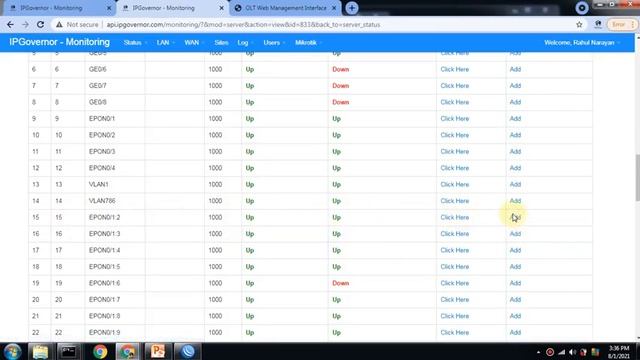This screenshot has width=640, height=360.
Task: Click the address bar URL
Action: 243,24
